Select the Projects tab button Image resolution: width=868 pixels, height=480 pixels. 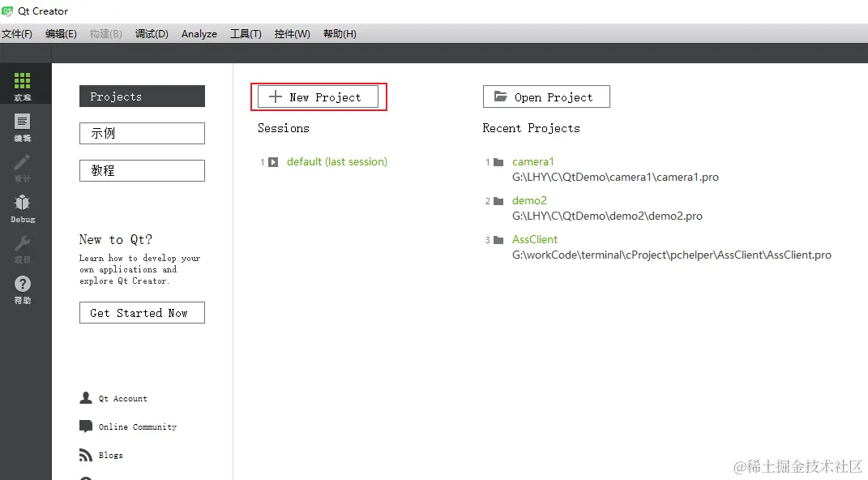(143, 96)
